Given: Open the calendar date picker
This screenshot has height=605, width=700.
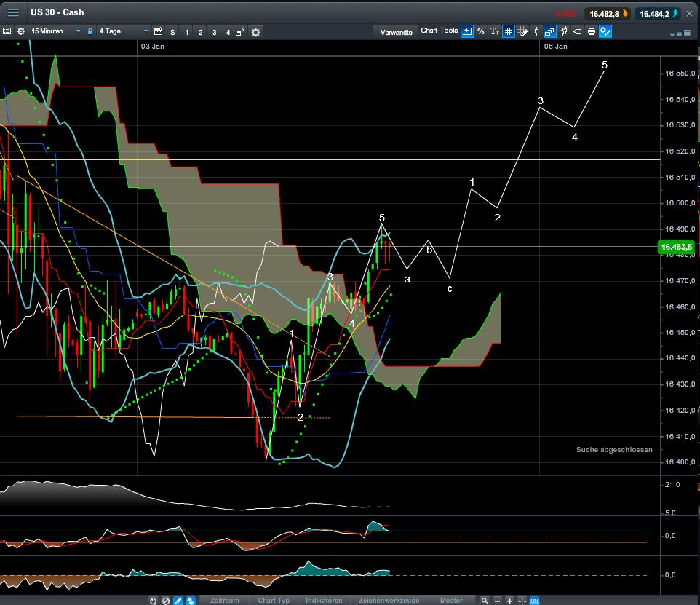Looking at the screenshot, I should tap(158, 31).
